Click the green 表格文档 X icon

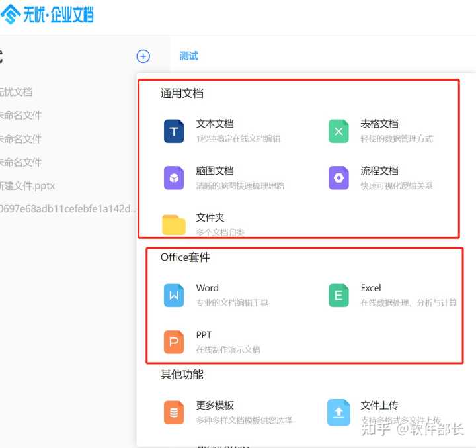click(338, 131)
